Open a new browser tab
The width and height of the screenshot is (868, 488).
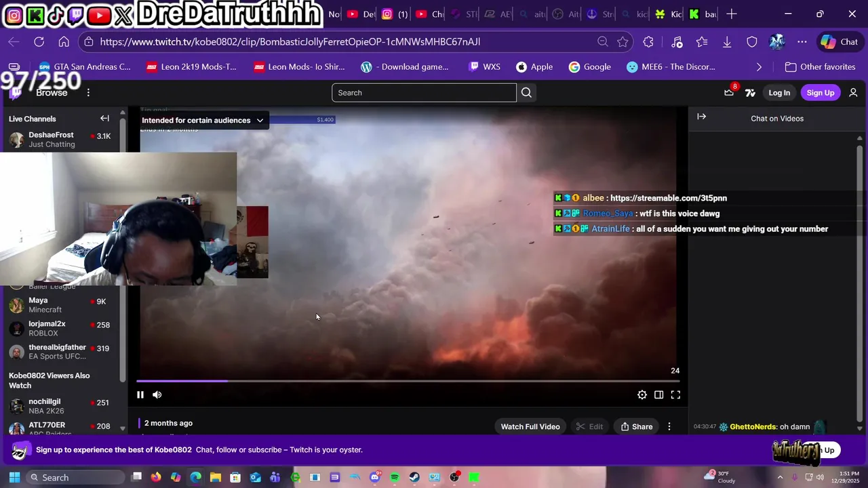(x=731, y=14)
